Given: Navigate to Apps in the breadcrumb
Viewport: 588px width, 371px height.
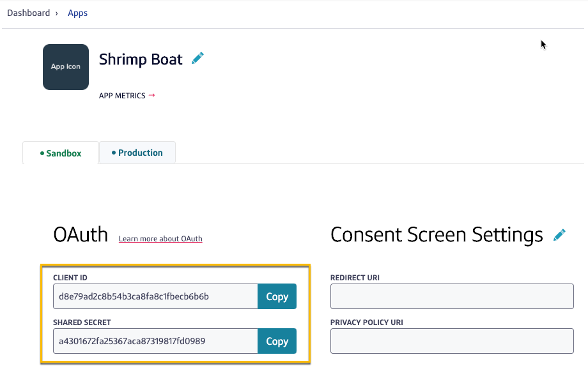Looking at the screenshot, I should click(x=78, y=13).
